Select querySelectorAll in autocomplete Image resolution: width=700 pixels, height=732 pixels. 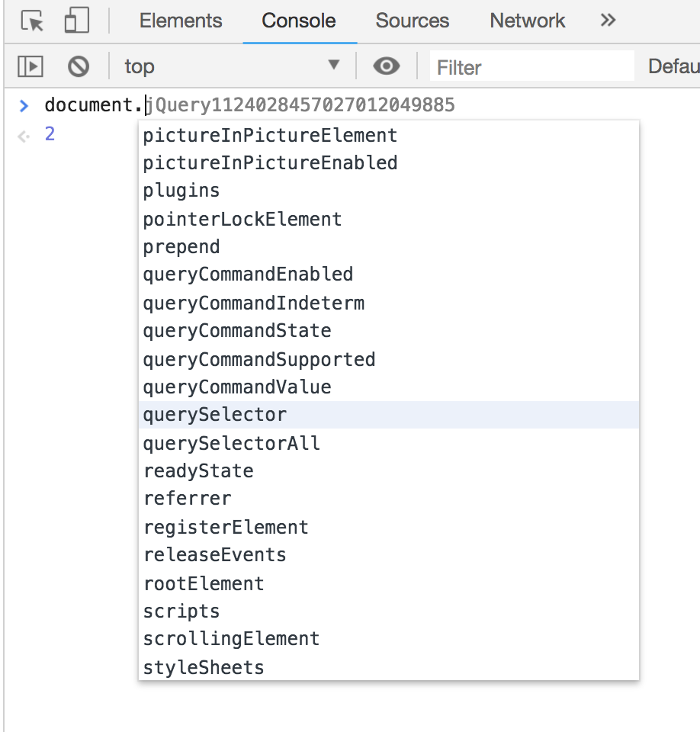[389, 443]
